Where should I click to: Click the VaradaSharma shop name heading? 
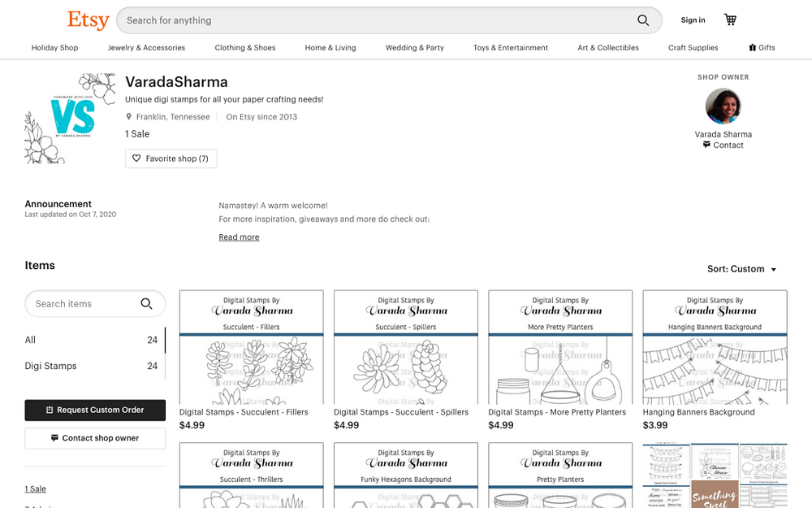pos(176,82)
